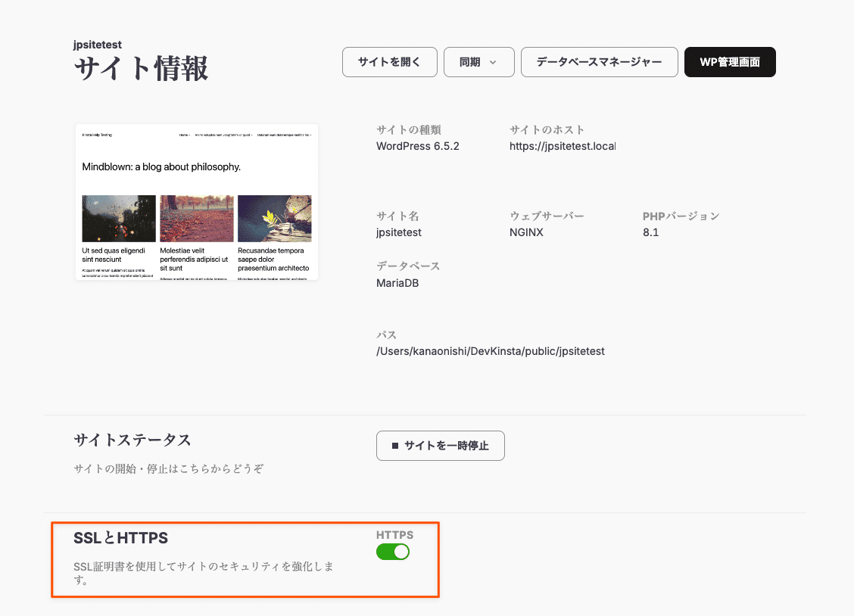
Task: Disable the HTTPS toggle
Action: pos(392,552)
